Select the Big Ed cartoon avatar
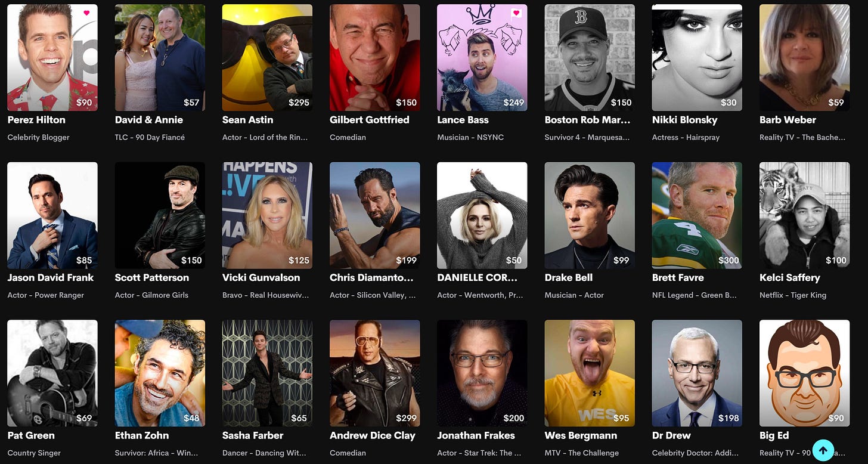Image resolution: width=868 pixels, height=464 pixels. point(804,373)
